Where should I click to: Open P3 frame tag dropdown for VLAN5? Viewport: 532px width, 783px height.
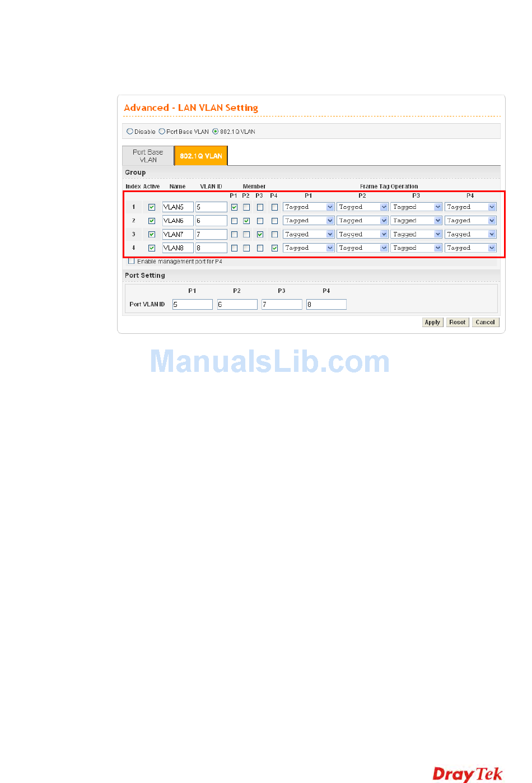416,207
